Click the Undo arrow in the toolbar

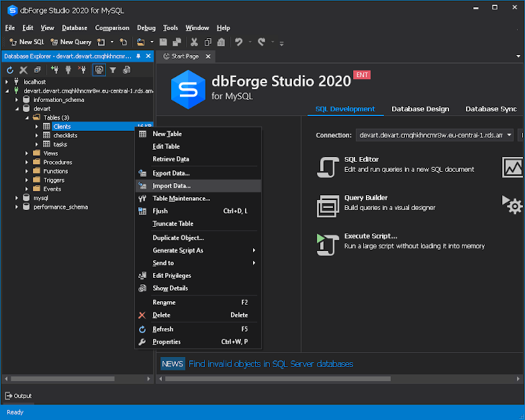point(238,42)
